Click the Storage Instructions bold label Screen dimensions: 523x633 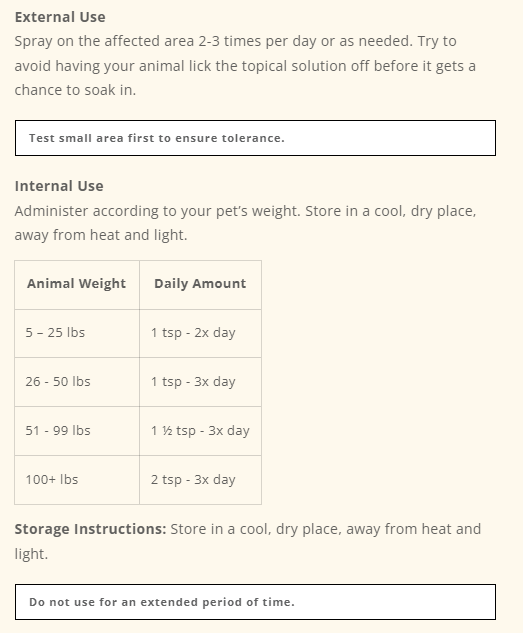pos(90,529)
